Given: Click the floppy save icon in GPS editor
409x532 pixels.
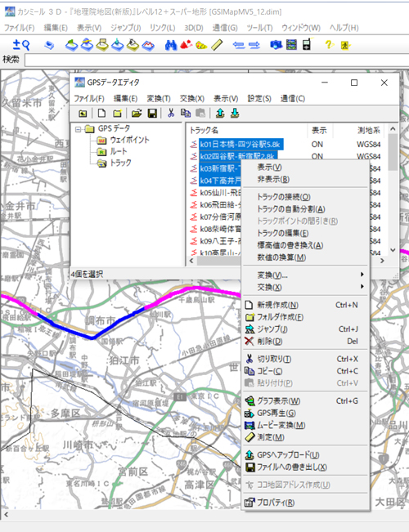Looking at the screenshot, I should (152, 114).
